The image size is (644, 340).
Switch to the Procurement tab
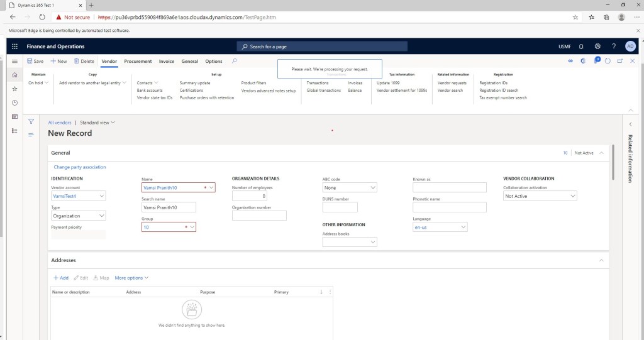tap(138, 62)
